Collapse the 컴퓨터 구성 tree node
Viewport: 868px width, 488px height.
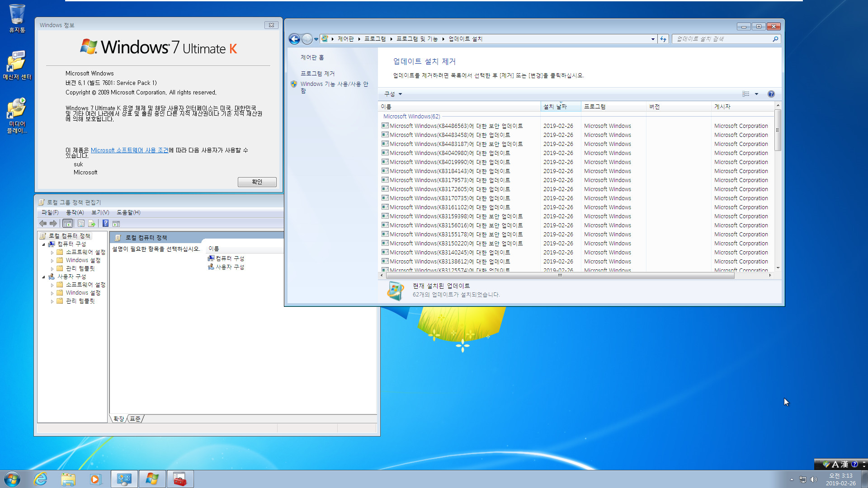tap(44, 244)
